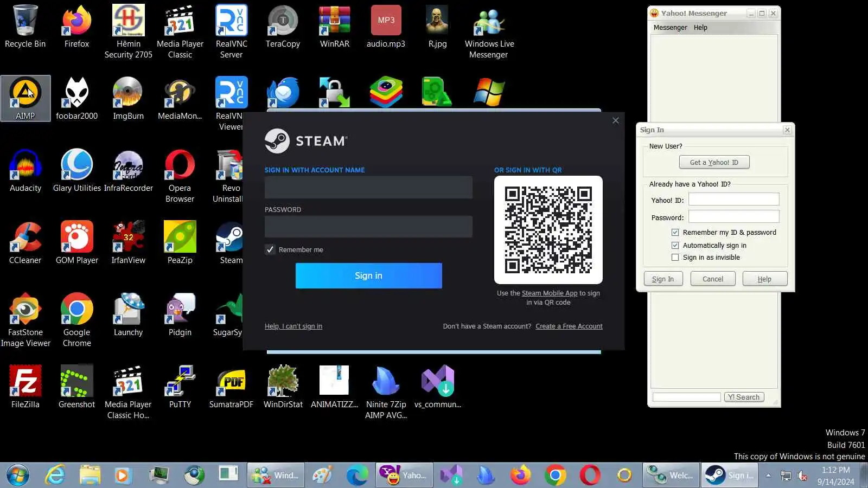Select the SumatraPDF desktop icon
The image size is (868, 488).
coord(231,387)
